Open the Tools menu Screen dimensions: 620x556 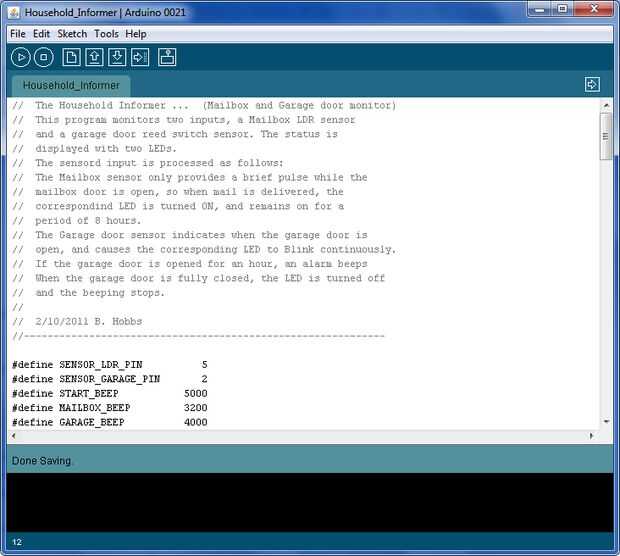pyautogui.click(x=106, y=34)
